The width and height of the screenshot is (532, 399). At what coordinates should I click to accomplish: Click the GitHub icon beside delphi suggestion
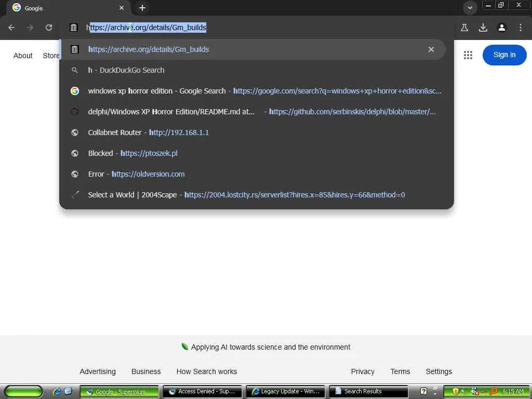75,112
